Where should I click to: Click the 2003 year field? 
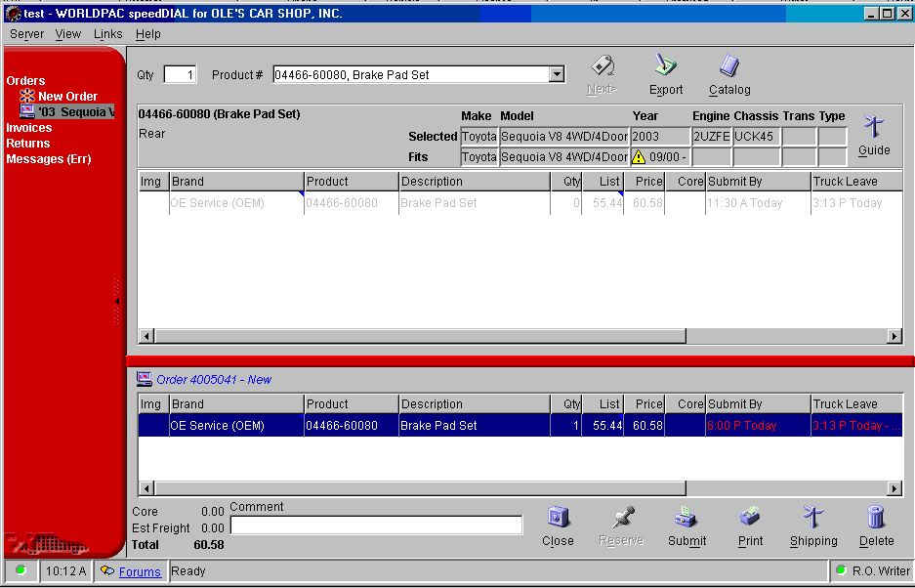pyautogui.click(x=660, y=137)
